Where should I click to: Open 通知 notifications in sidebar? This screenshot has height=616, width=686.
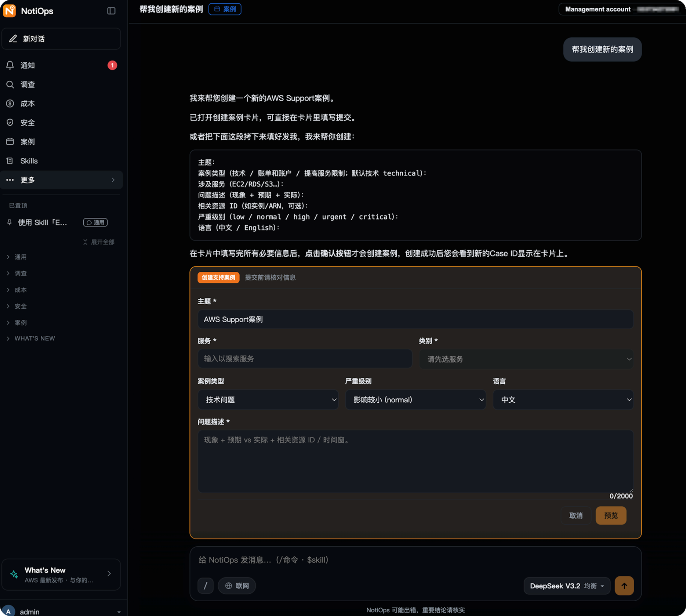coord(61,65)
